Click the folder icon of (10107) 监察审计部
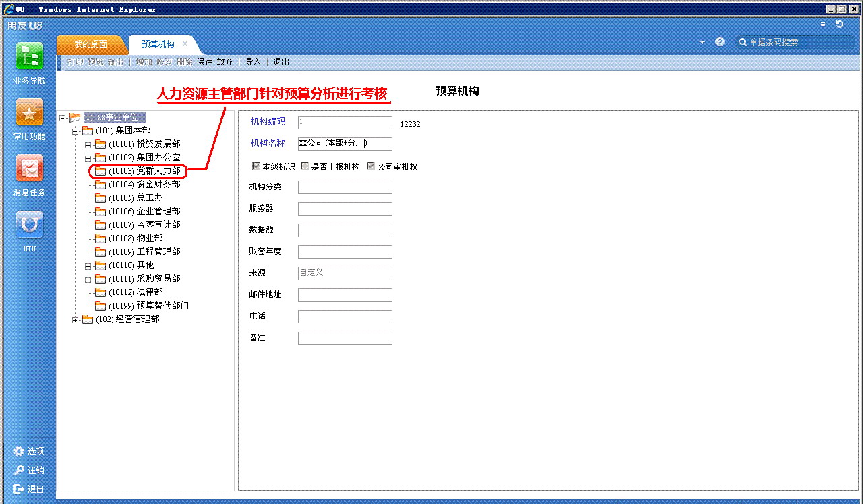Image resolution: width=863 pixels, height=504 pixels. pos(100,225)
